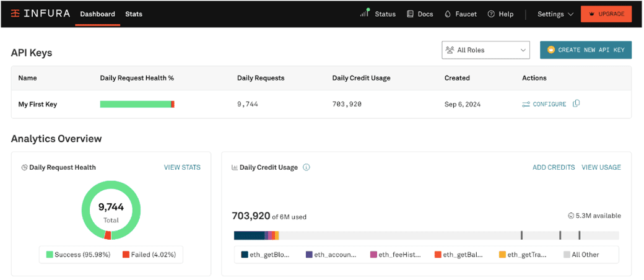This screenshot has height=280, width=644.
Task: Click the eth_getBlo... dark blue legend swatch
Action: pos(245,255)
